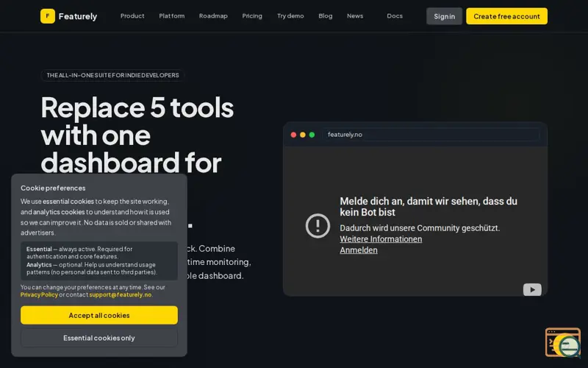The height and width of the screenshot is (368, 588).
Task: Choose Essential cookies only
Action: coord(99,338)
